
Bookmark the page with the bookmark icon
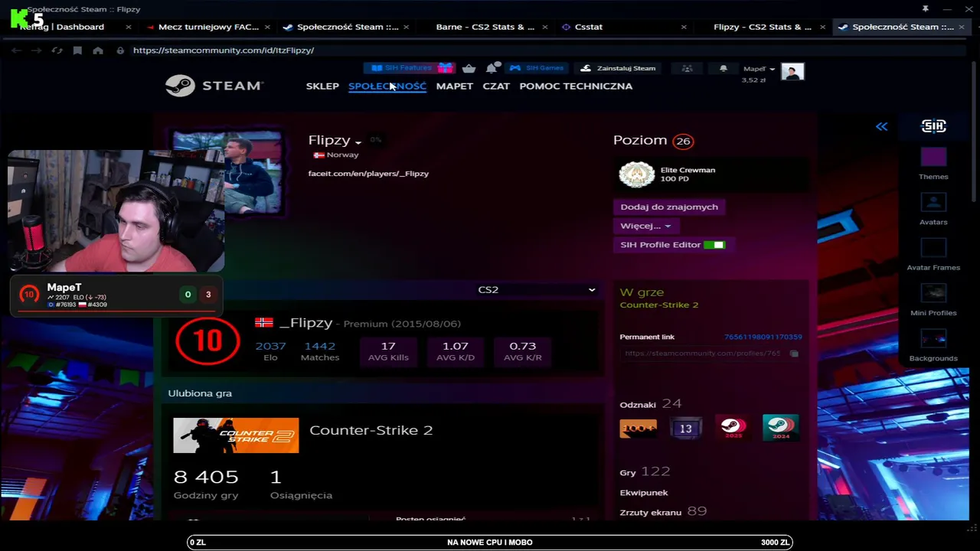[x=77, y=51]
